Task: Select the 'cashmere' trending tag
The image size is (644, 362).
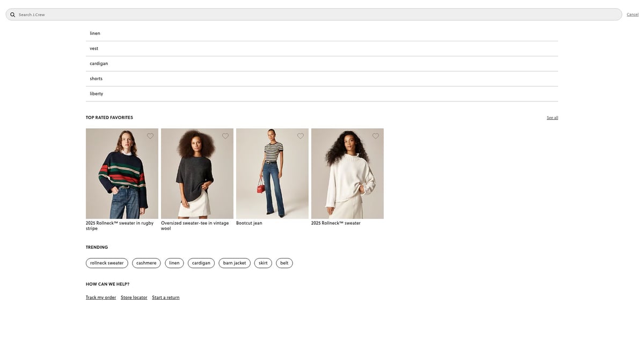Action: 146,263
